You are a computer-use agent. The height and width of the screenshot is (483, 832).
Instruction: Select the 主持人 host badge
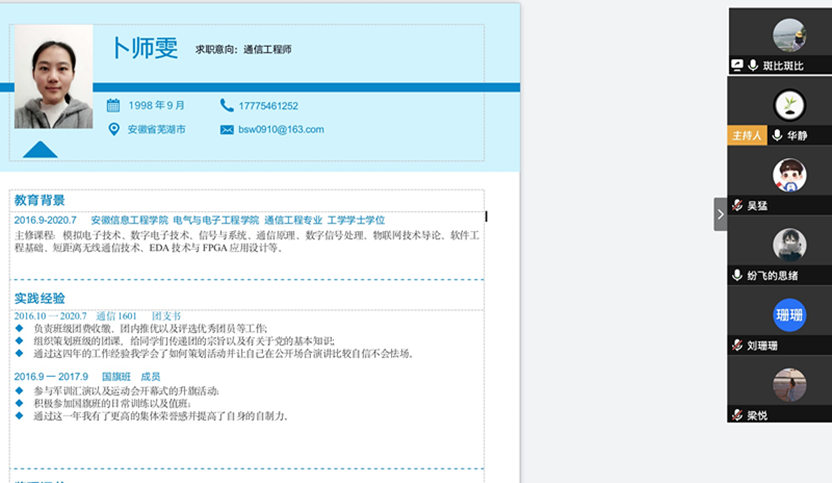[746, 135]
